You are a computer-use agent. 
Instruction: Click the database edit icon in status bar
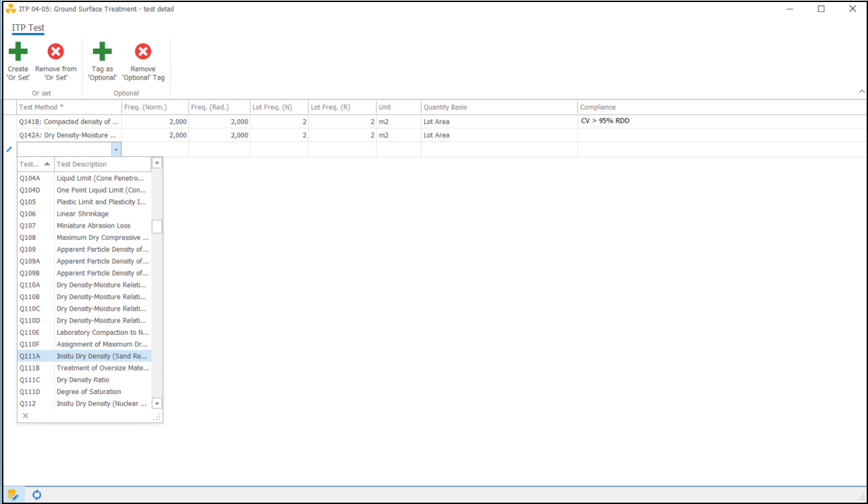(13, 495)
